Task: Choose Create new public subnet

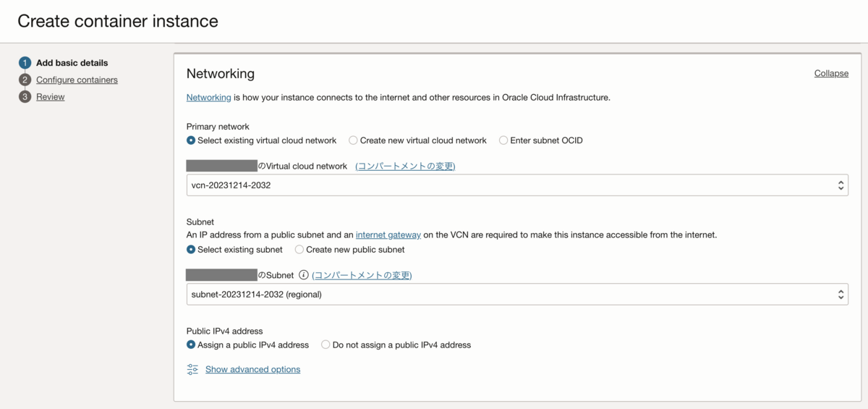Action: click(x=299, y=250)
